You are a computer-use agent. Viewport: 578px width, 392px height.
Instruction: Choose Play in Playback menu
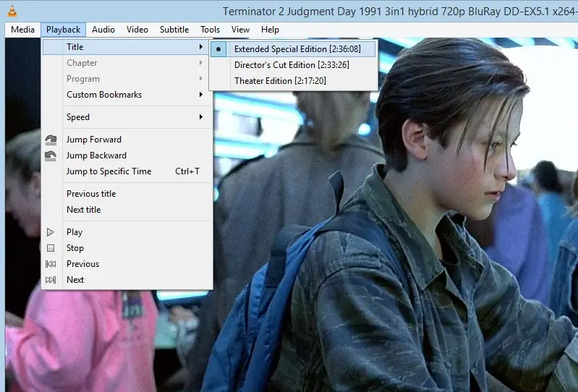127,231
